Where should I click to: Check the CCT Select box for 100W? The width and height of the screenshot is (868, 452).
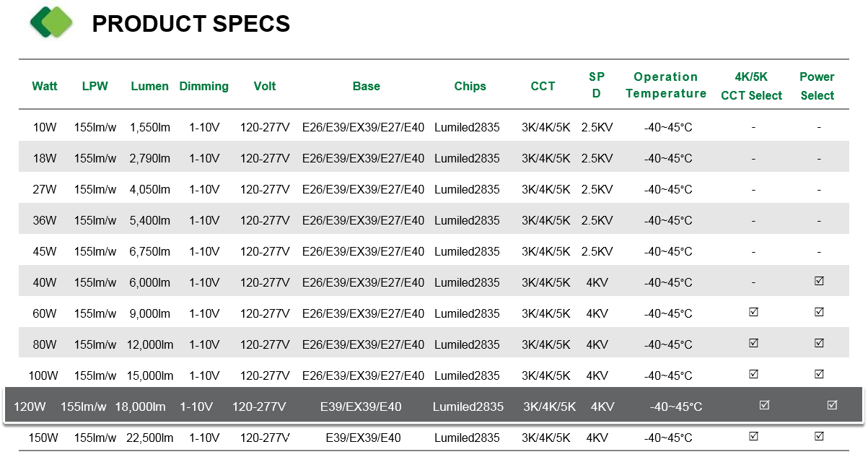tap(753, 374)
